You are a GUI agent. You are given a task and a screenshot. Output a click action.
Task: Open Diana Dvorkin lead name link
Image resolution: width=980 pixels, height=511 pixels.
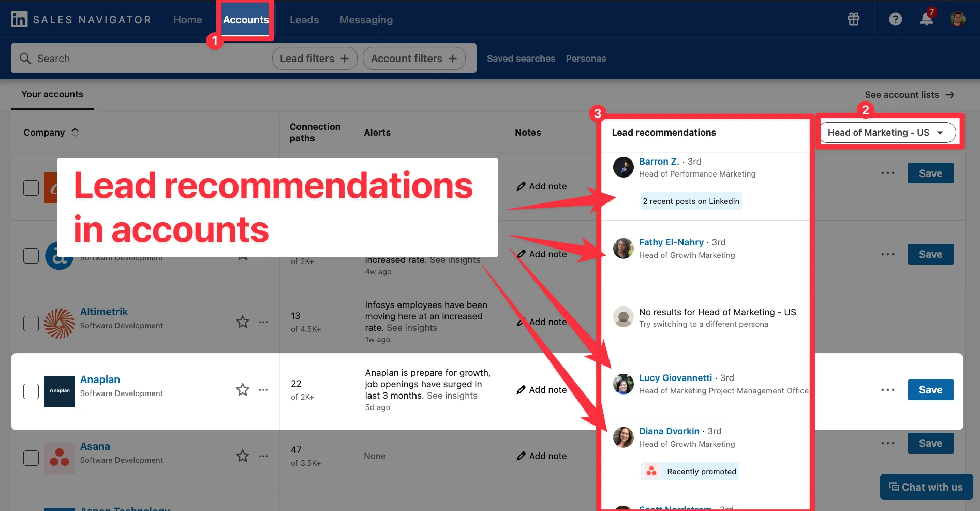tap(669, 431)
